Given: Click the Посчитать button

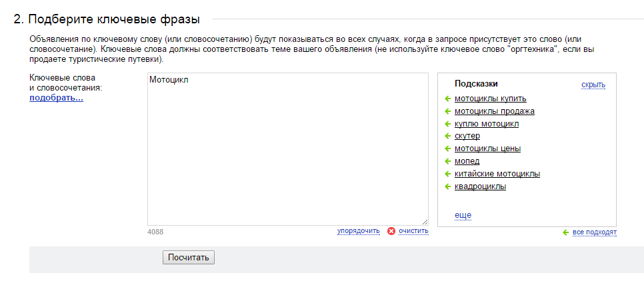Looking at the screenshot, I should [189, 258].
